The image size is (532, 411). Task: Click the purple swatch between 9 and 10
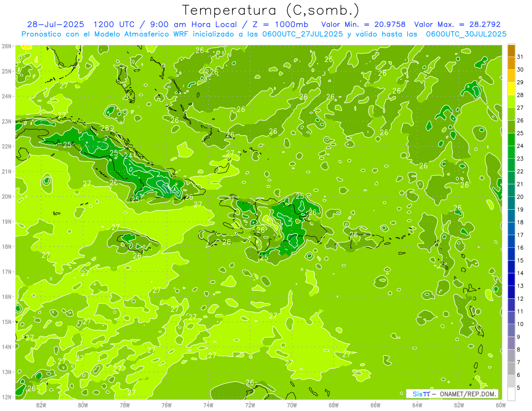511,330
